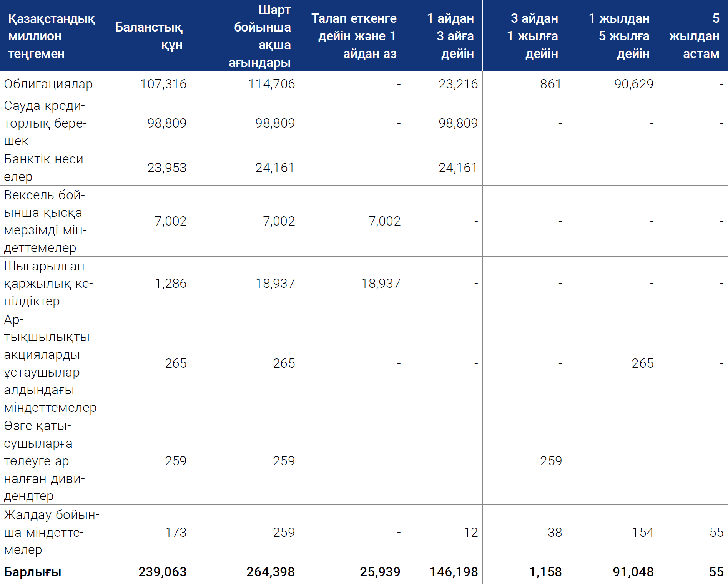
Task: Select the total 91,048
Action: (633, 572)
